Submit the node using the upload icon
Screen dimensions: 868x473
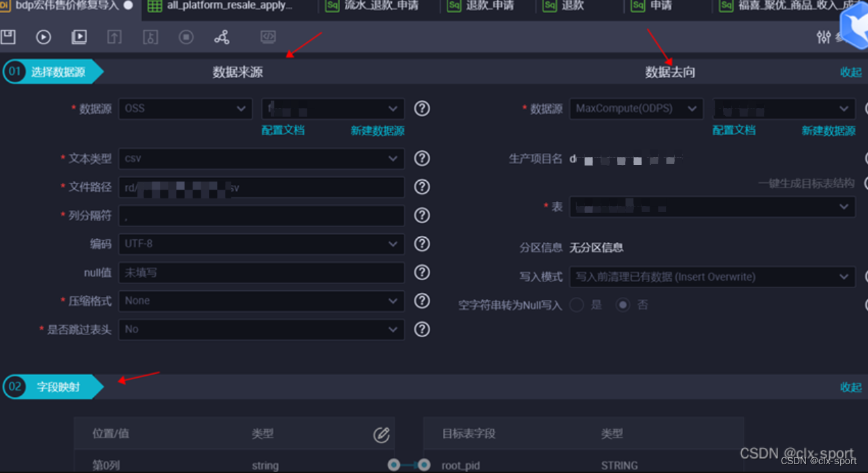(x=114, y=37)
